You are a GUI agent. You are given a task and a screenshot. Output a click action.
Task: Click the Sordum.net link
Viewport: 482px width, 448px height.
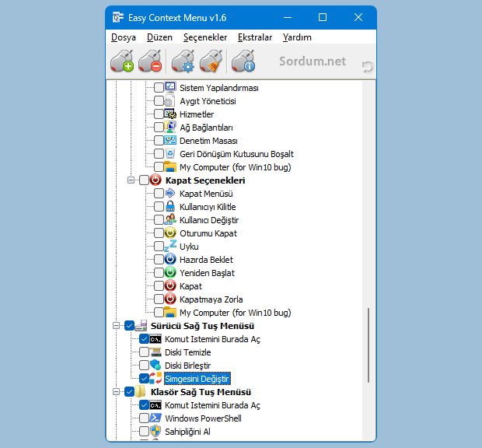[313, 62]
